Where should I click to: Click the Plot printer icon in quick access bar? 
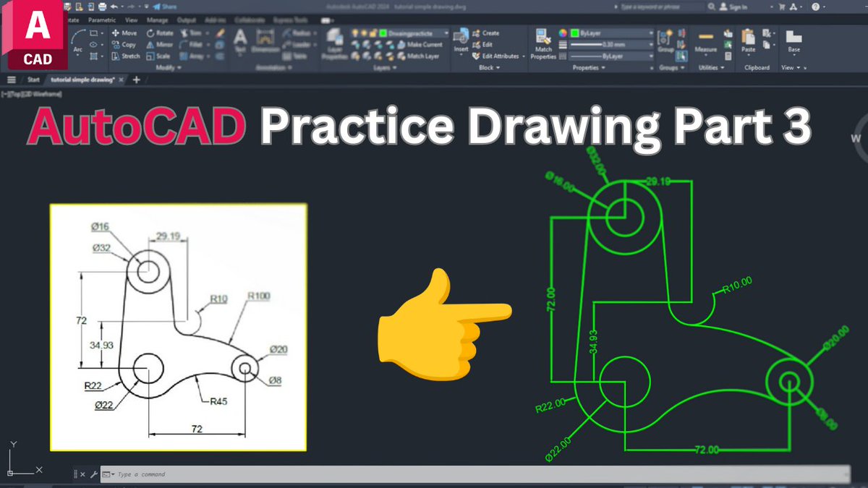[103, 7]
